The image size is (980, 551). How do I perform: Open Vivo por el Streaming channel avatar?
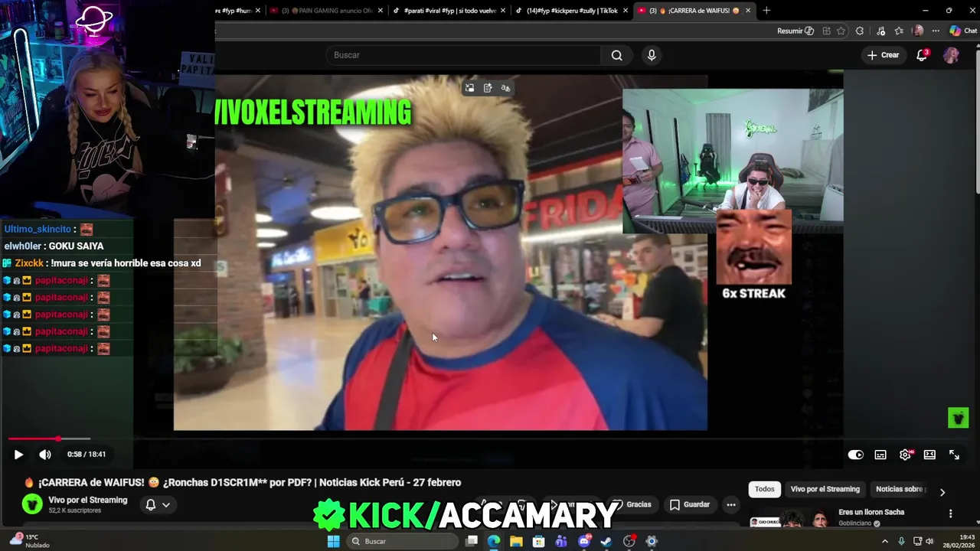(32, 504)
